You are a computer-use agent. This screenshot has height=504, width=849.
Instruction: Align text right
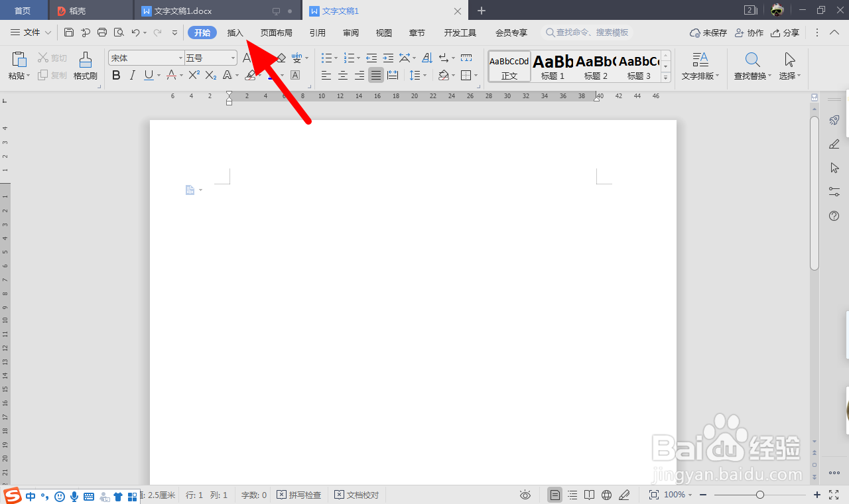359,76
